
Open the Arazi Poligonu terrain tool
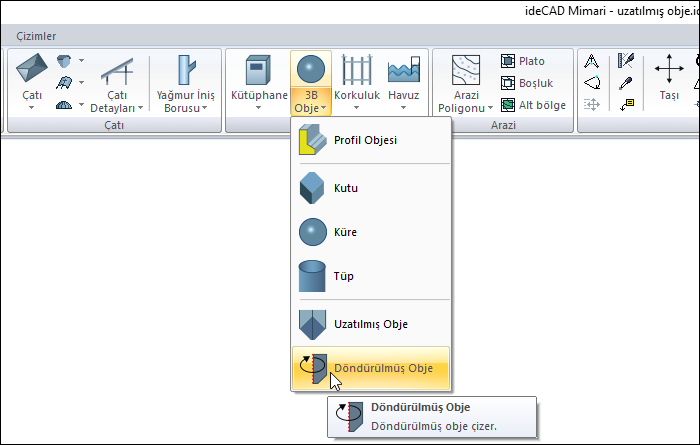point(466,83)
